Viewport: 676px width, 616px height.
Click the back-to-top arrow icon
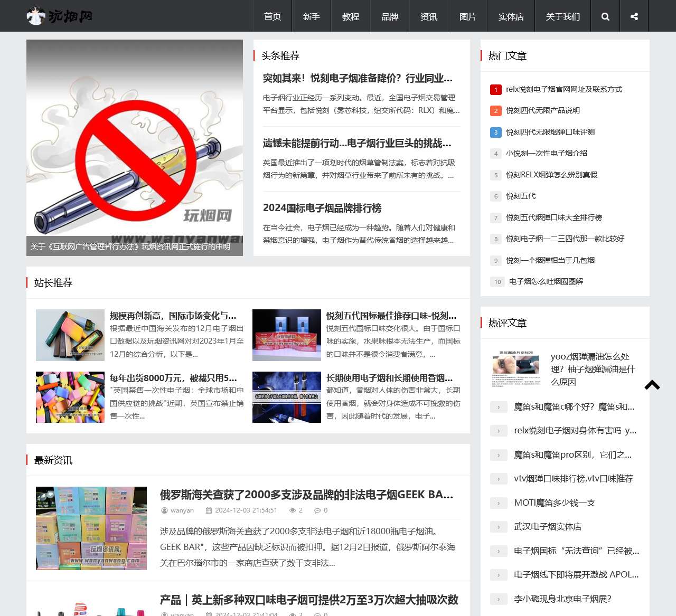652,385
